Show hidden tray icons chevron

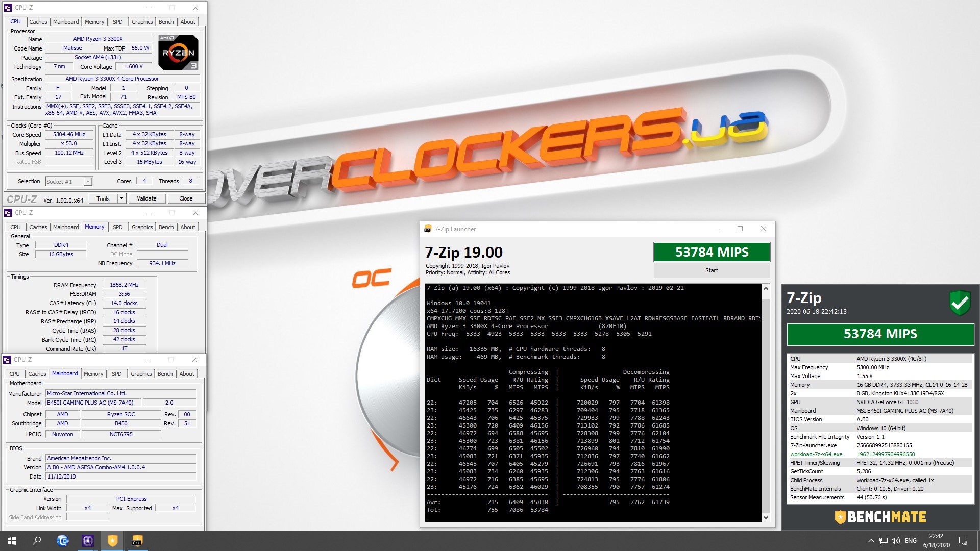[871, 541]
